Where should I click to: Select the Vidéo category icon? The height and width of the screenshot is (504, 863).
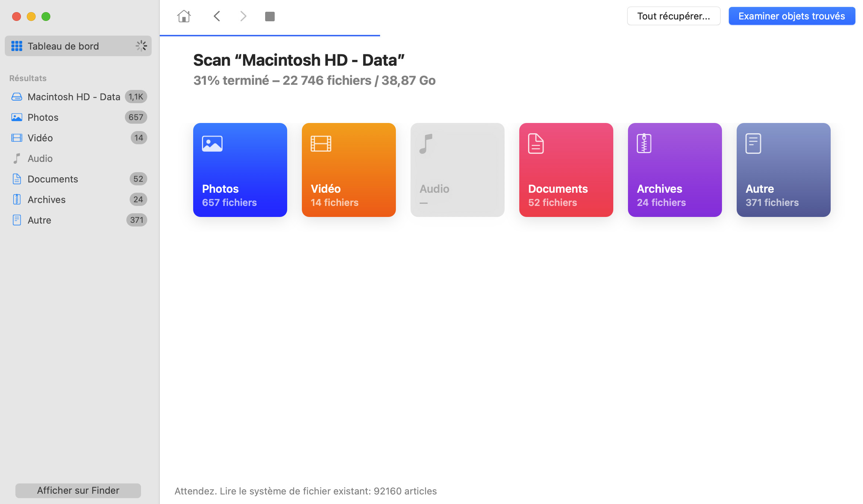point(321,143)
